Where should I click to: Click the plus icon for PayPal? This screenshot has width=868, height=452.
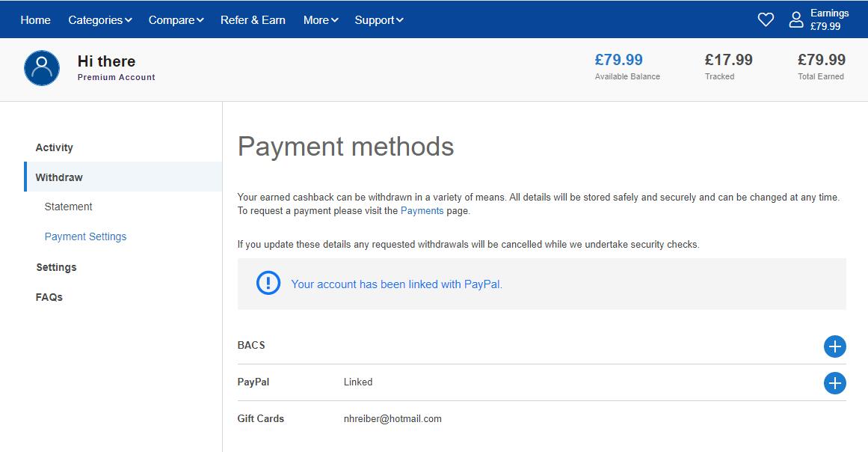pos(834,383)
